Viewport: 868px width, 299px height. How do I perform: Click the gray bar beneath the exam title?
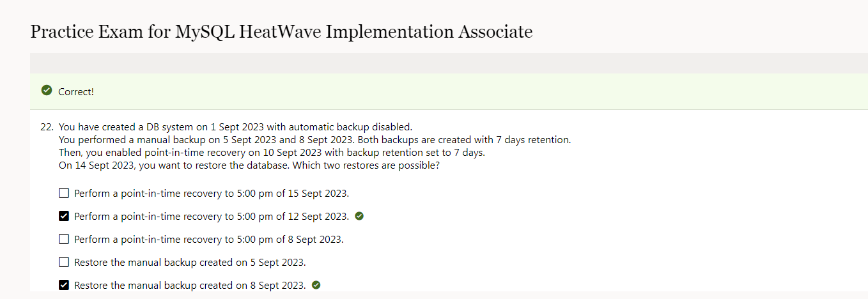coord(449,63)
